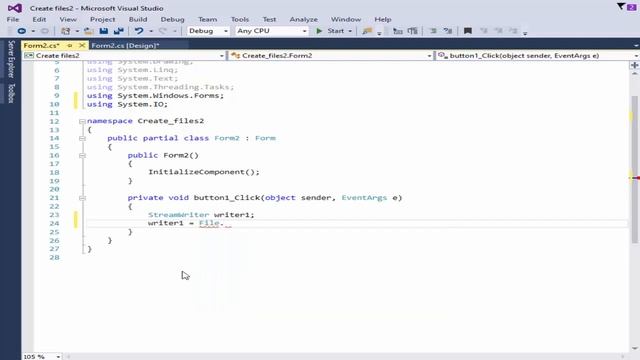This screenshot has width=640, height=360.
Task: Click the New Project toolbar icon
Action: click(65, 31)
